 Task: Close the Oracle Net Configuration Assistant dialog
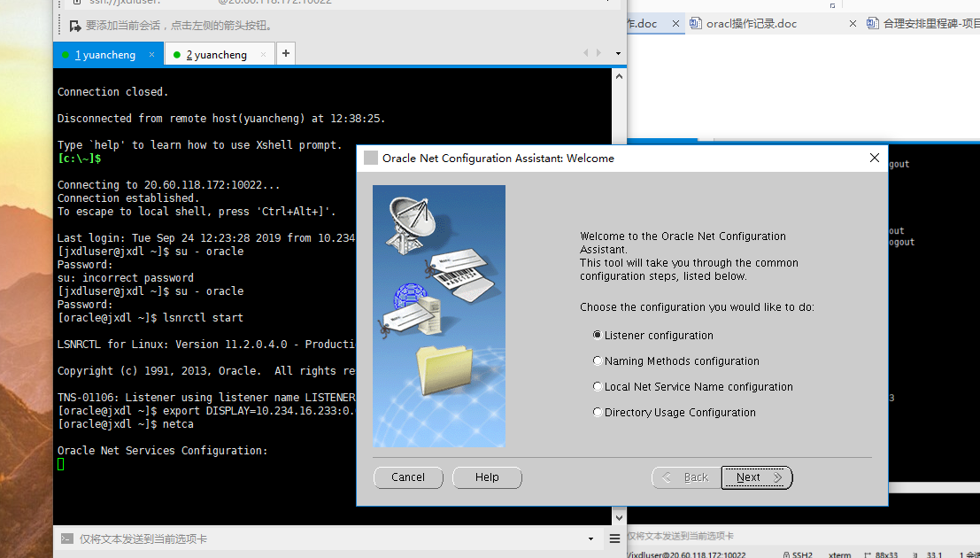[x=875, y=159]
